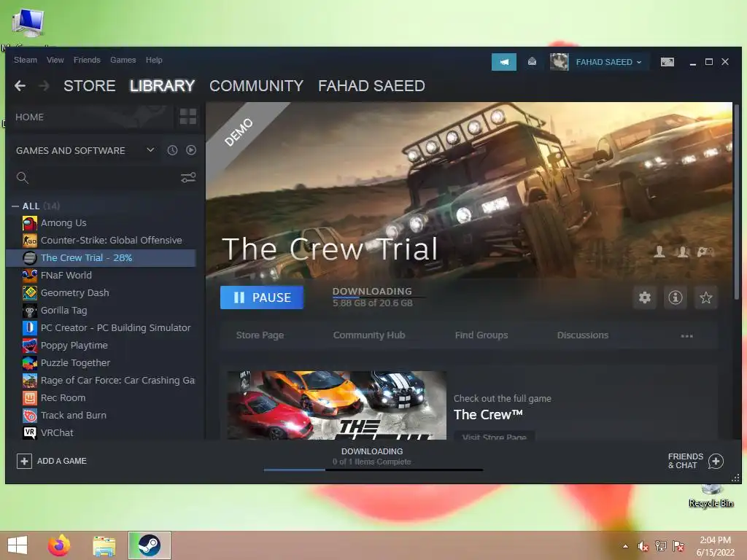Select The Crew Trial - 28% entry

pyautogui.click(x=101, y=257)
